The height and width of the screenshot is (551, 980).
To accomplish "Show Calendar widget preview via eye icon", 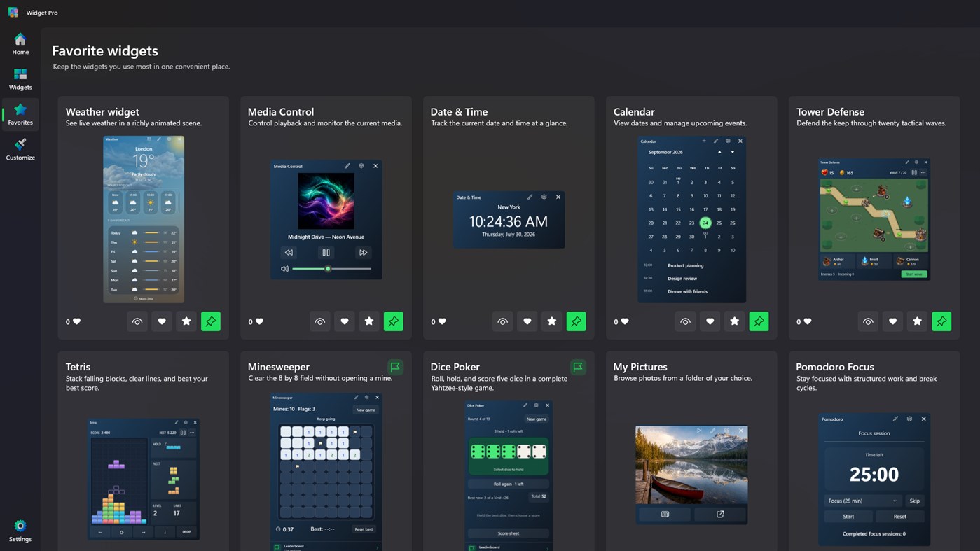I will click(686, 321).
